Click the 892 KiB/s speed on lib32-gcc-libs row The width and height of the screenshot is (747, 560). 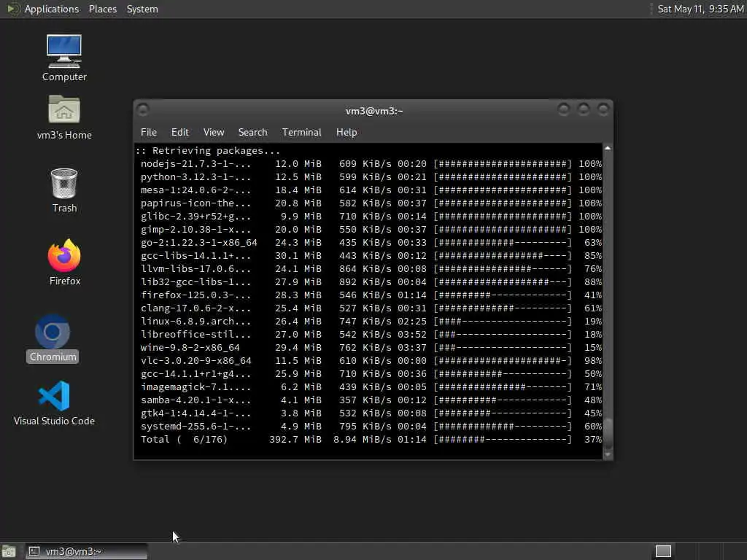(x=365, y=282)
